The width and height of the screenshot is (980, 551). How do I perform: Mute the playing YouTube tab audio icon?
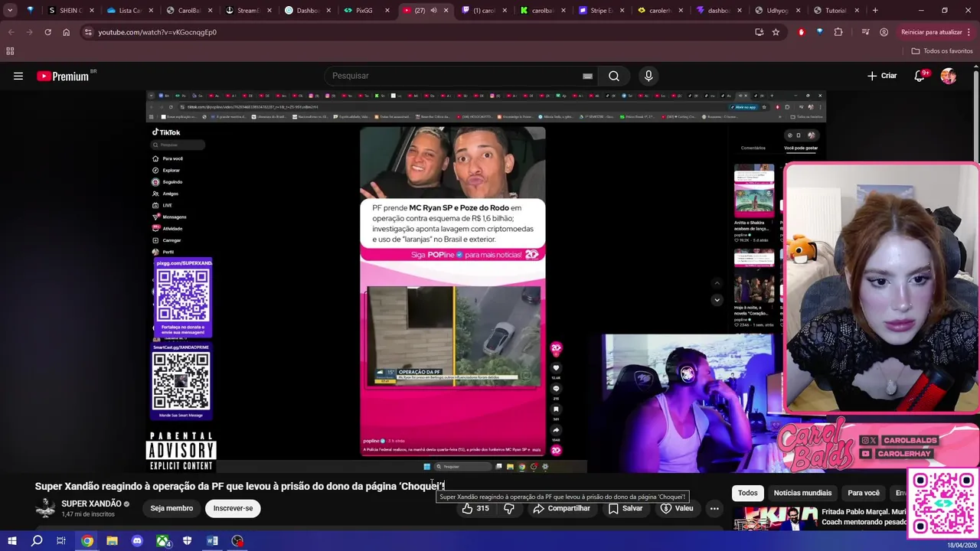pos(433,11)
